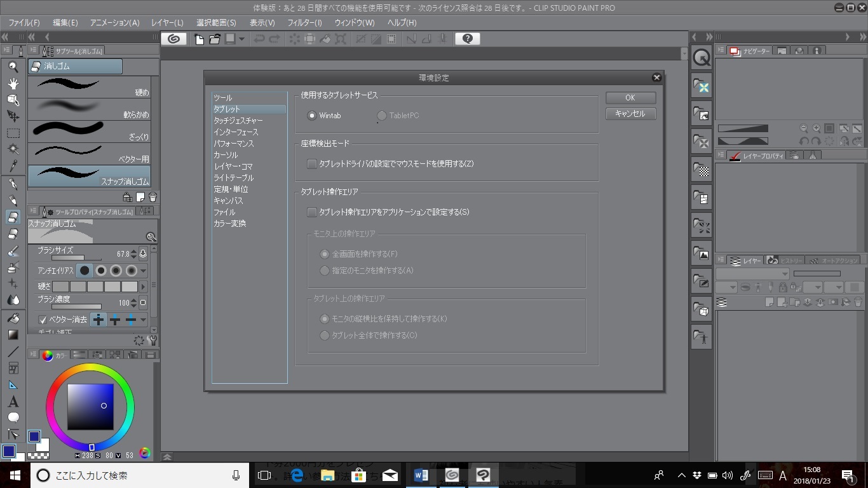
Task: Select パフォーマンス in the preferences list
Action: click(234, 144)
